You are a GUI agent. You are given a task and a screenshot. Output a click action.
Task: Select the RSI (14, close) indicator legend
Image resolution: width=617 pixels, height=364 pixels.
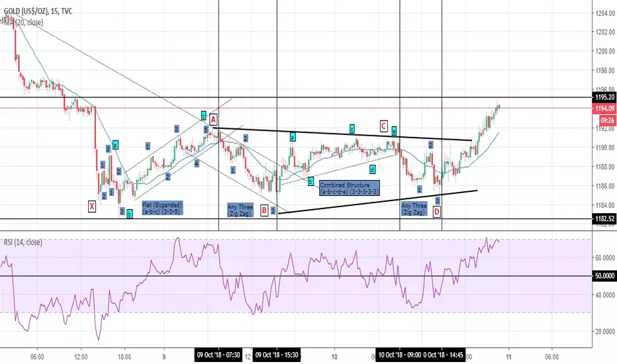(23, 242)
